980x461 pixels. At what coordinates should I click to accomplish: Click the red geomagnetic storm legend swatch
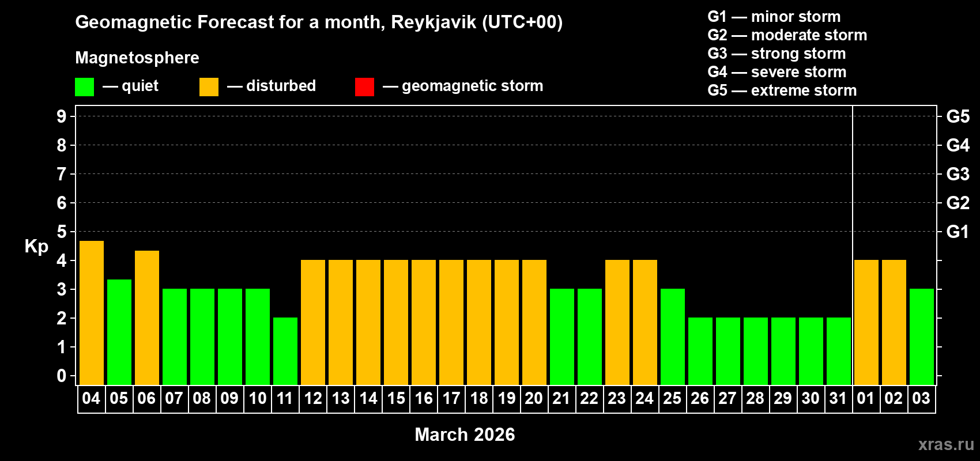tap(364, 87)
